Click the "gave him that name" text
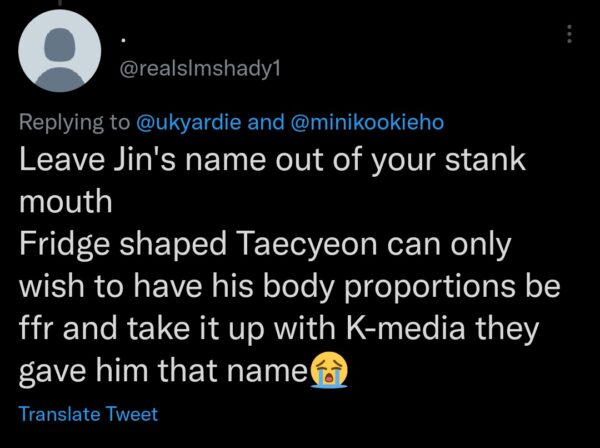Image resolution: width=600 pixels, height=448 pixels. click(160, 374)
